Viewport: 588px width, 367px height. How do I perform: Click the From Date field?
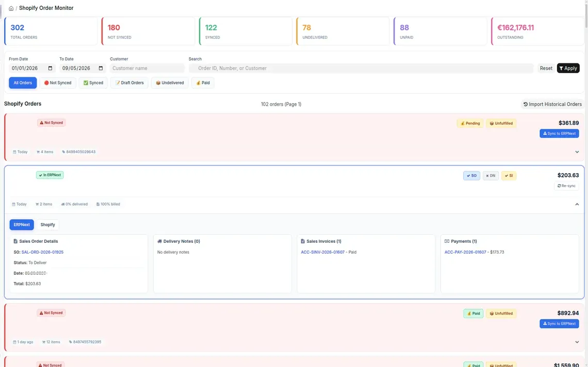point(32,68)
